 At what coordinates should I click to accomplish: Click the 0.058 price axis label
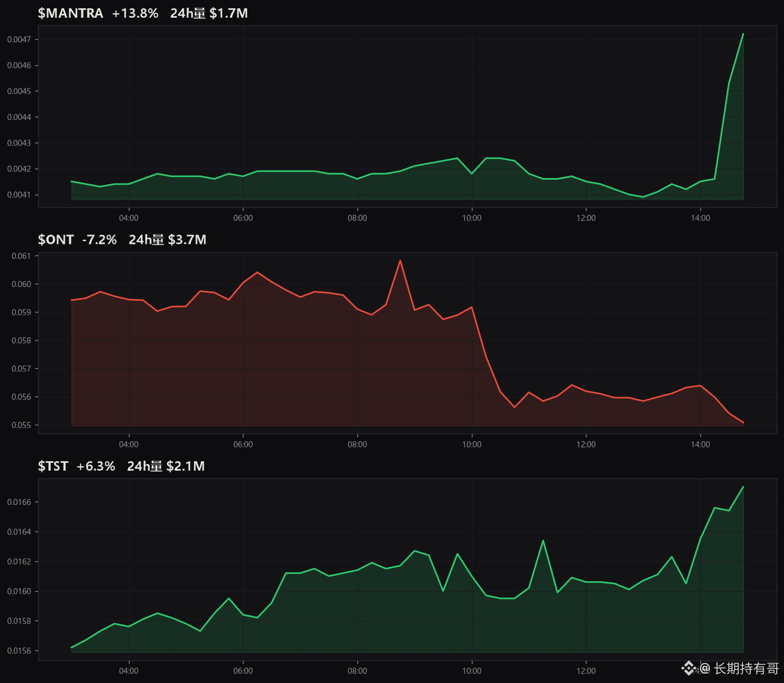coord(21,341)
